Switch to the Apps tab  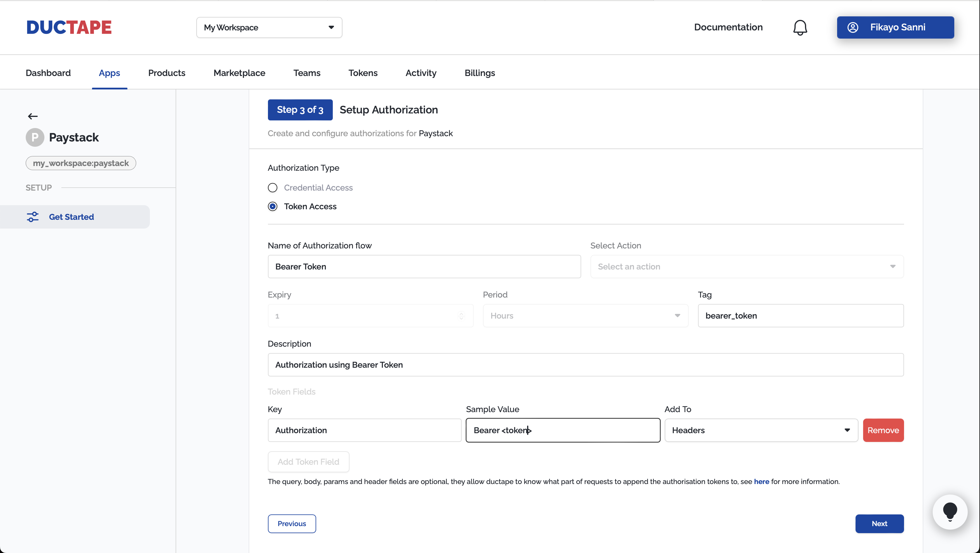click(109, 73)
